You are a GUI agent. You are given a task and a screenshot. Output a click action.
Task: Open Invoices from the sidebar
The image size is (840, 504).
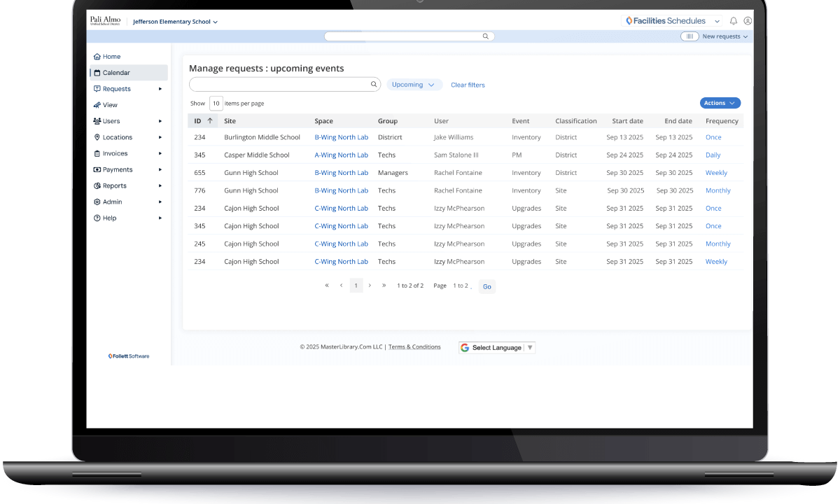(115, 153)
